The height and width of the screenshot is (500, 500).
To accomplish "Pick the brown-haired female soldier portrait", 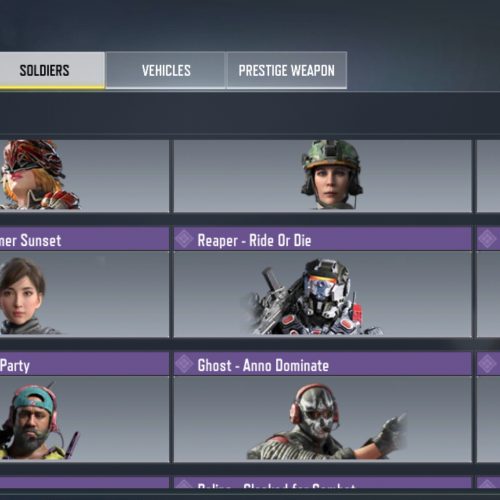I will [x=25, y=296].
